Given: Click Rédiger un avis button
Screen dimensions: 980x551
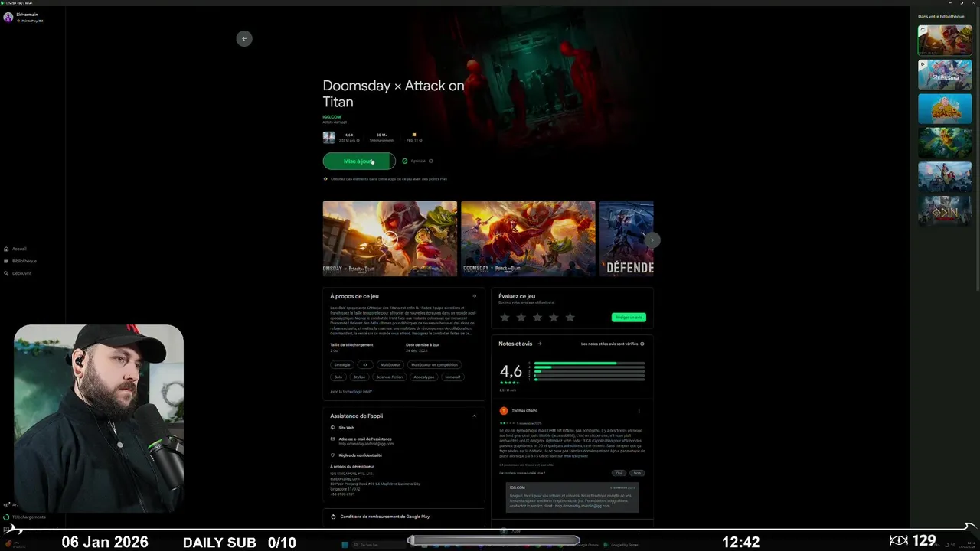Looking at the screenshot, I should pyautogui.click(x=629, y=317).
